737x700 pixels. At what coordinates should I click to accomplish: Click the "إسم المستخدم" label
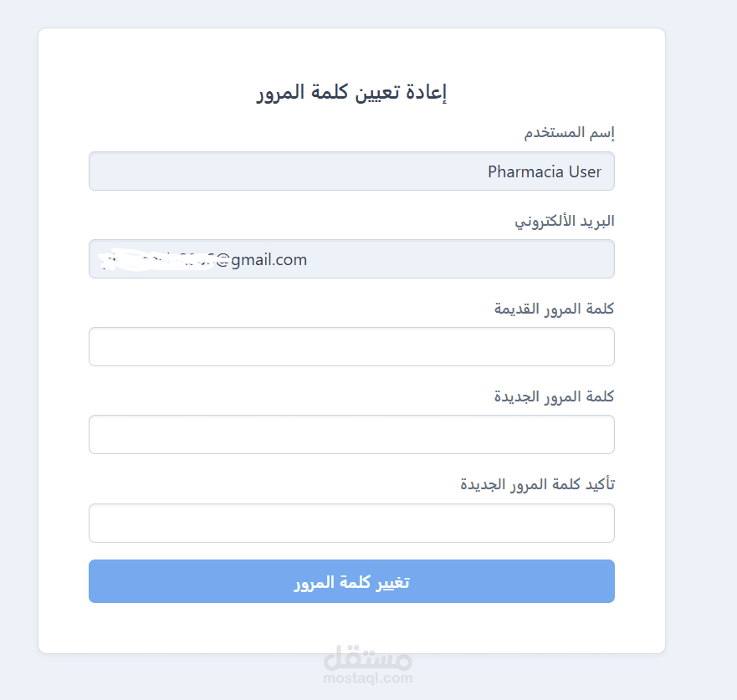pyautogui.click(x=570, y=133)
